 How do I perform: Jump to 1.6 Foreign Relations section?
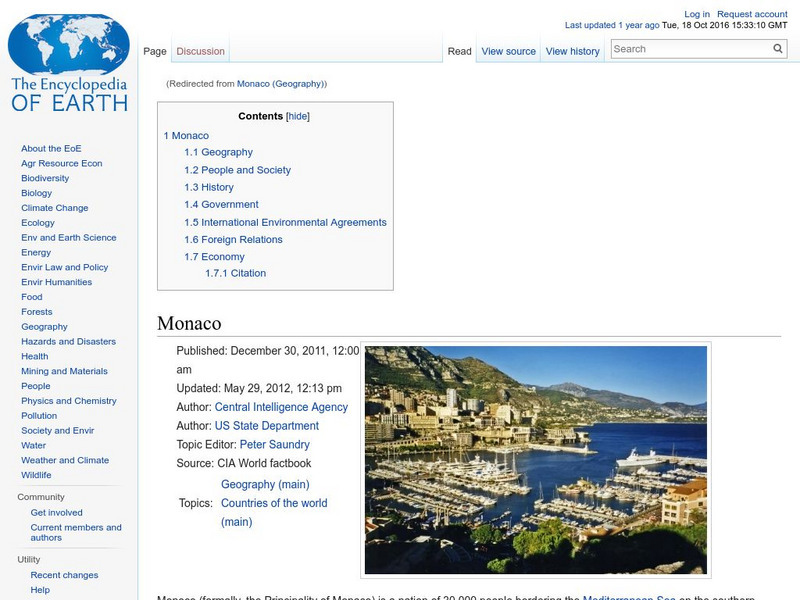coord(233,239)
